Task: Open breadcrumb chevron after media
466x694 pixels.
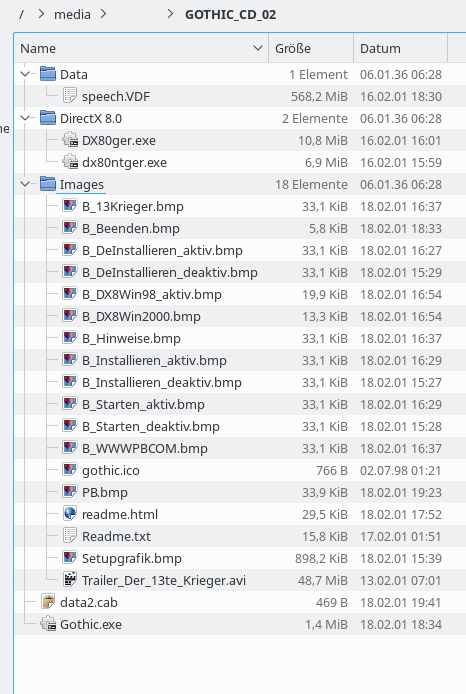Action: [x=103, y=14]
